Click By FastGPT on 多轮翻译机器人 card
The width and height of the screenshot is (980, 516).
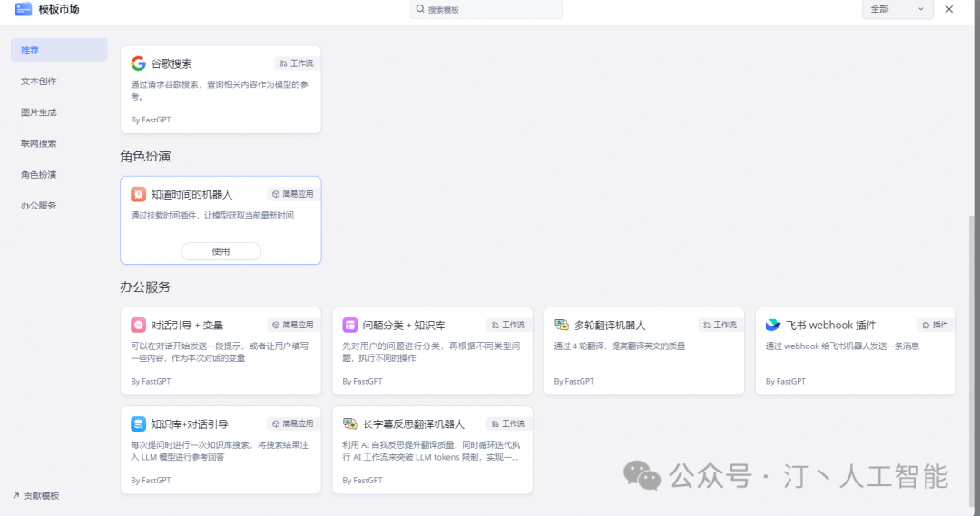pos(573,381)
